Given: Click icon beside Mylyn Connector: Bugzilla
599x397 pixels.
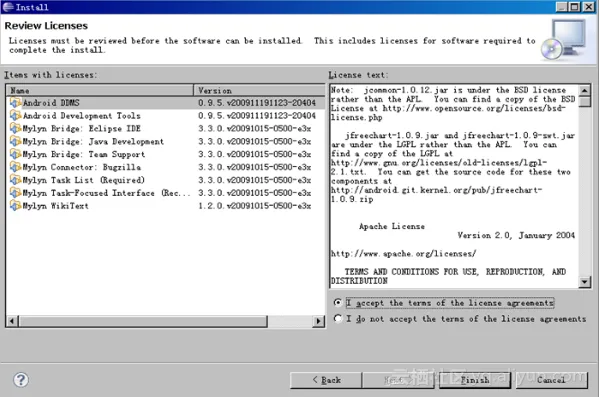Looking at the screenshot, I should pos(15,167).
